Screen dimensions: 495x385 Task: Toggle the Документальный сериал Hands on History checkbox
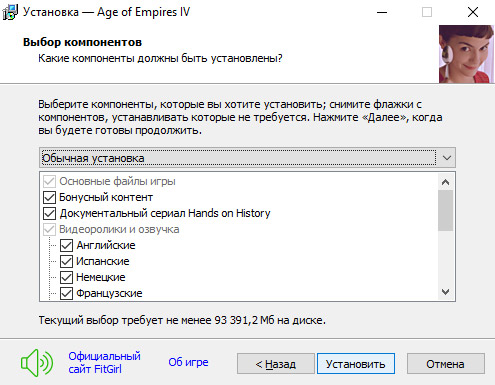[49, 213]
